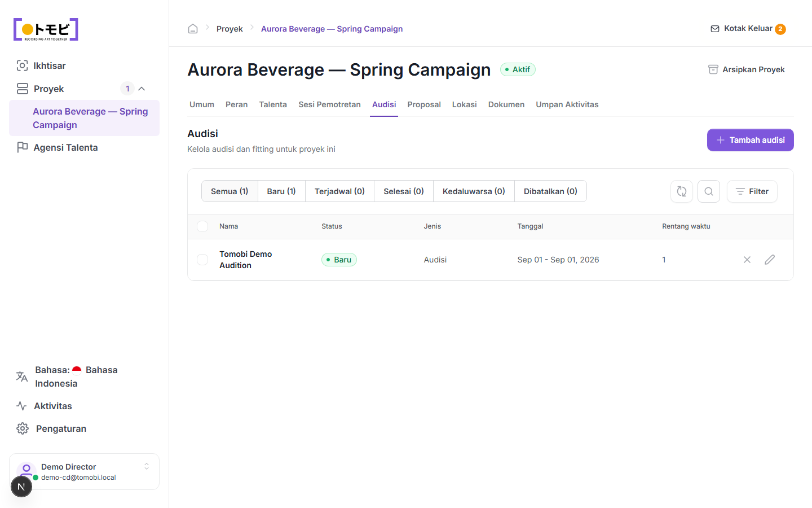Open Ikhtisar from the sidebar

(84, 65)
